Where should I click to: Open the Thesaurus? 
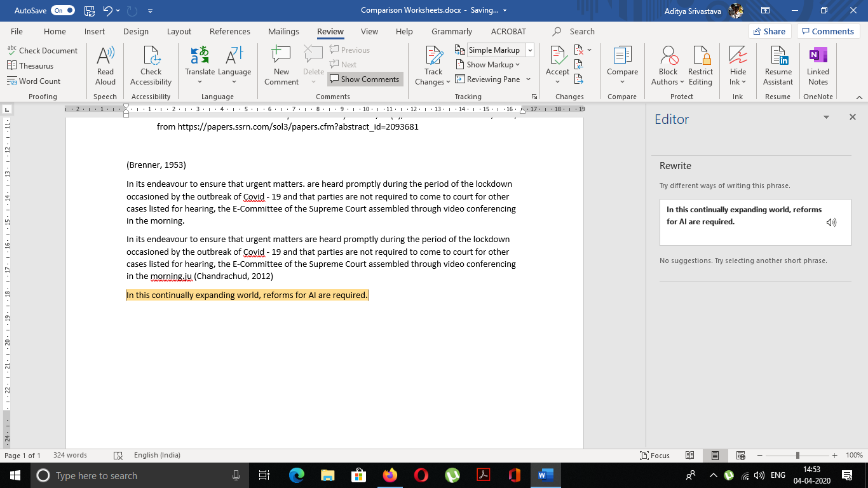point(30,65)
